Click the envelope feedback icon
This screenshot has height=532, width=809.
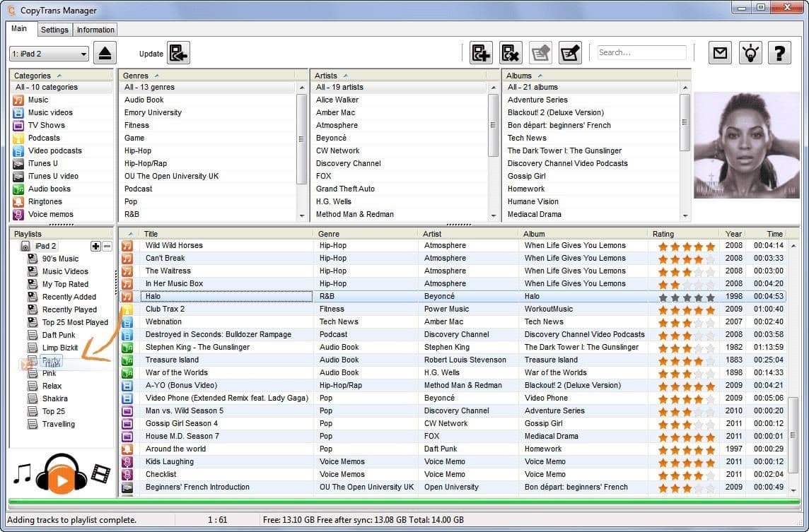tap(720, 53)
